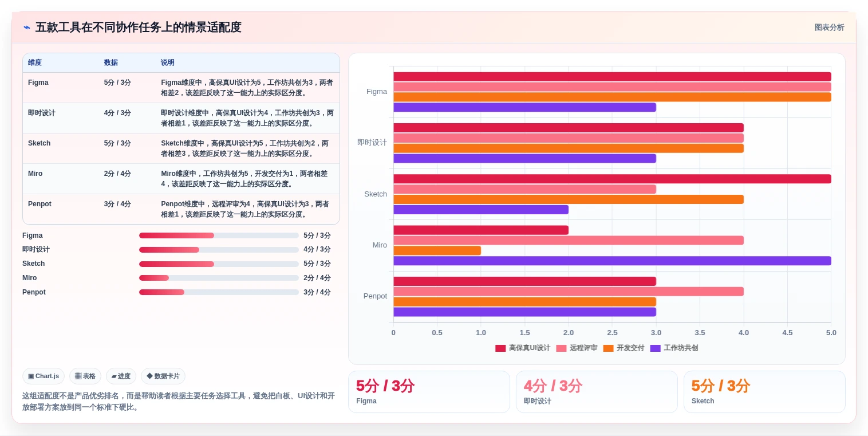This screenshot has width=868, height=436.
Task: Click the Penpot y-axis label in the chart
Action: pos(375,296)
